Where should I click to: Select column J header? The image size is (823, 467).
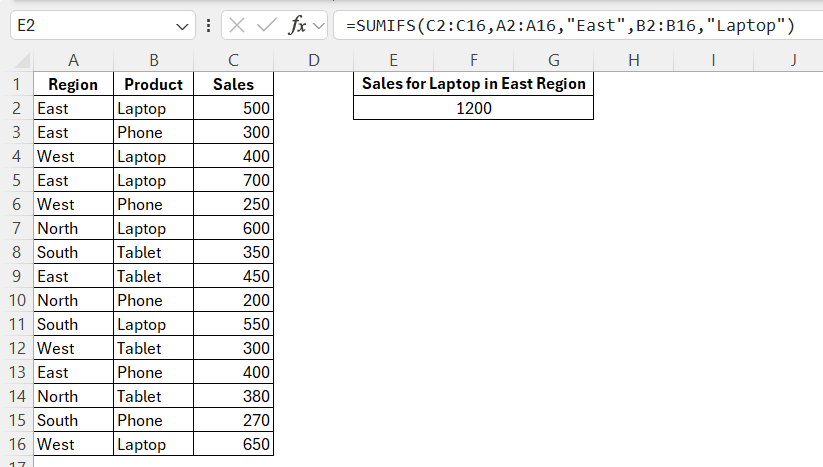click(793, 60)
